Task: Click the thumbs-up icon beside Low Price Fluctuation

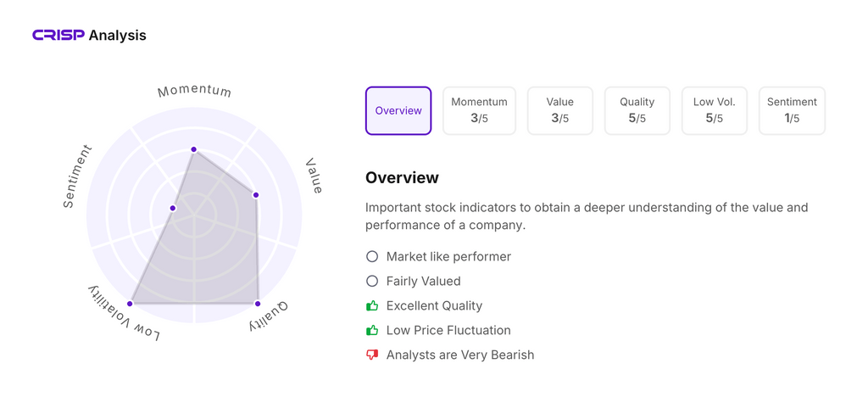Action: coord(372,330)
